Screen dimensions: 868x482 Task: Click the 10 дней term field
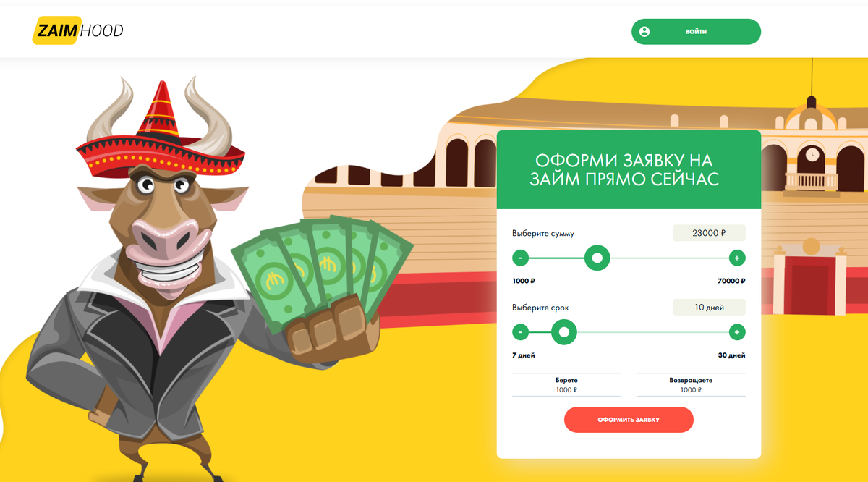point(709,308)
